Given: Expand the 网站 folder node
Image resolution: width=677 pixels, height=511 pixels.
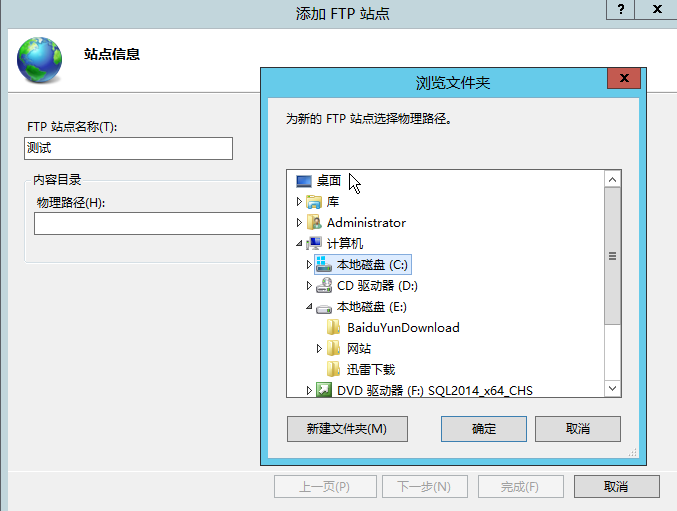Looking at the screenshot, I should click(x=320, y=348).
